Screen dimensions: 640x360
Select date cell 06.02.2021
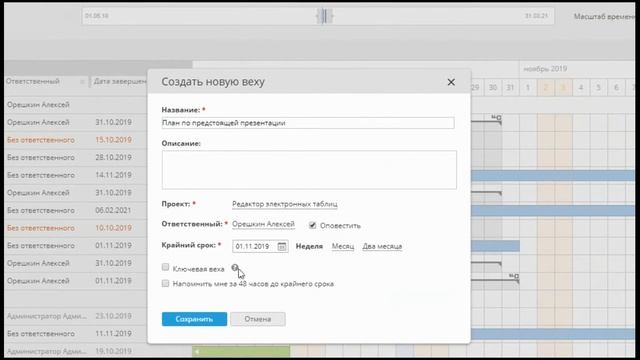click(113, 210)
